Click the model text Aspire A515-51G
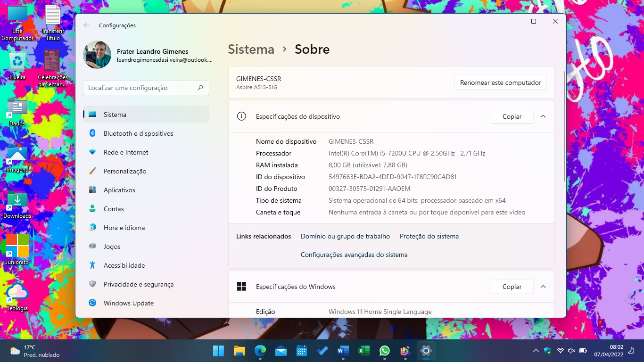The height and width of the screenshot is (362, 644). [257, 87]
